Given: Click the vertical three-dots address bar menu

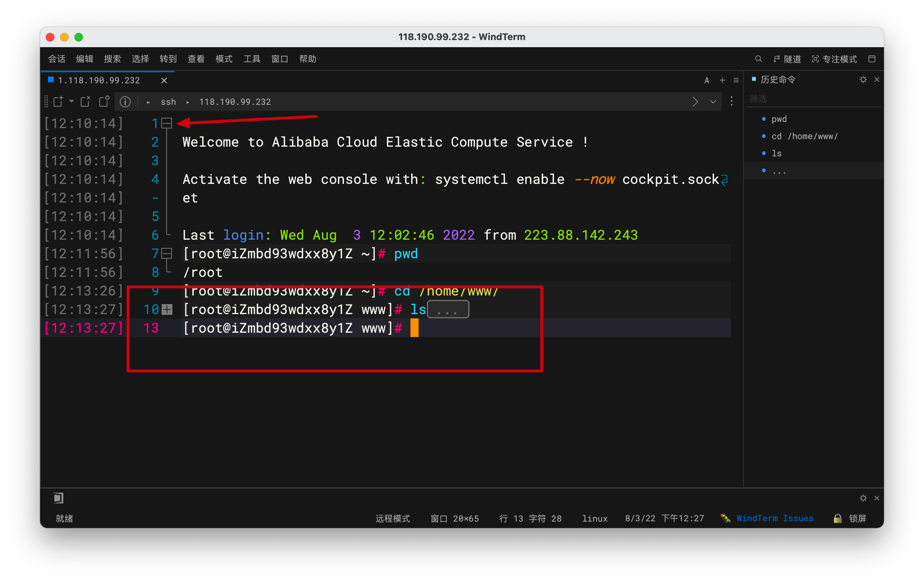Looking at the screenshot, I should (x=731, y=101).
